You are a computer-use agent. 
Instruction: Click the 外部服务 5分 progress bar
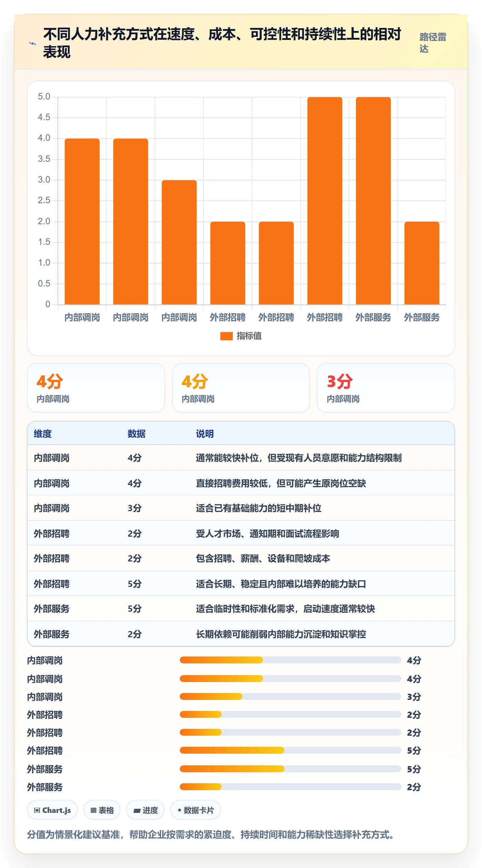click(x=290, y=769)
